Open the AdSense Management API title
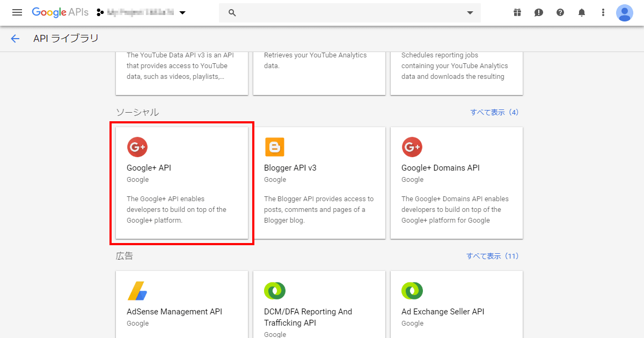The width and height of the screenshot is (644, 338). (x=174, y=312)
